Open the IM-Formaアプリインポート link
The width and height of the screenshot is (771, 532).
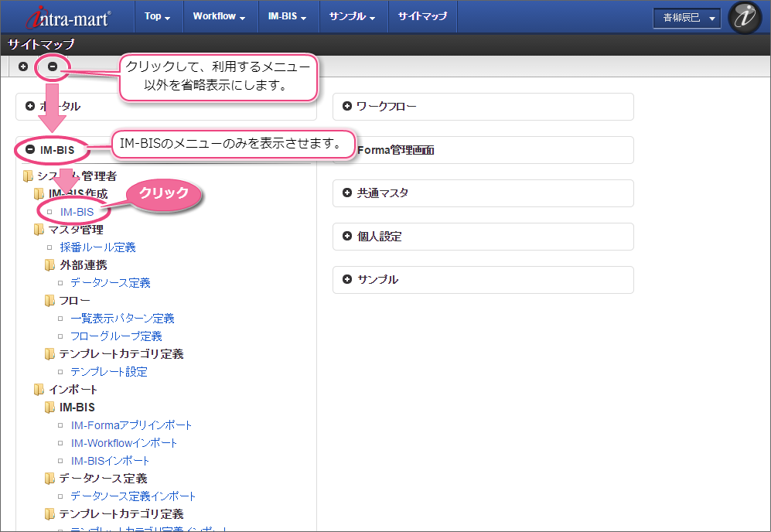[x=131, y=425]
